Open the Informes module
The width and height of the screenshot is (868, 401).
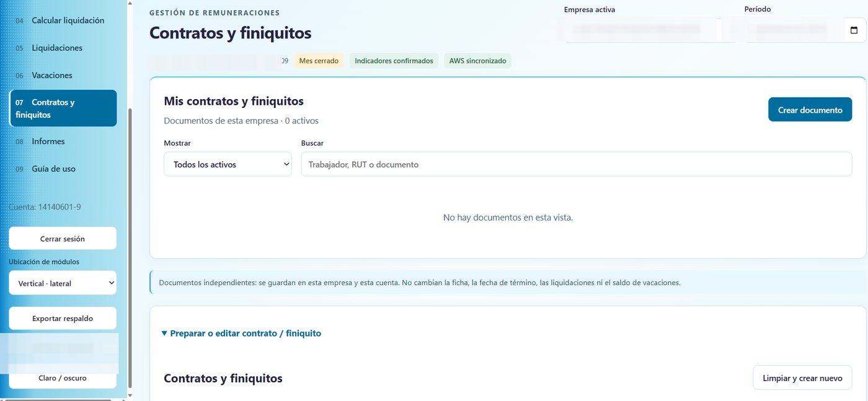point(63,141)
